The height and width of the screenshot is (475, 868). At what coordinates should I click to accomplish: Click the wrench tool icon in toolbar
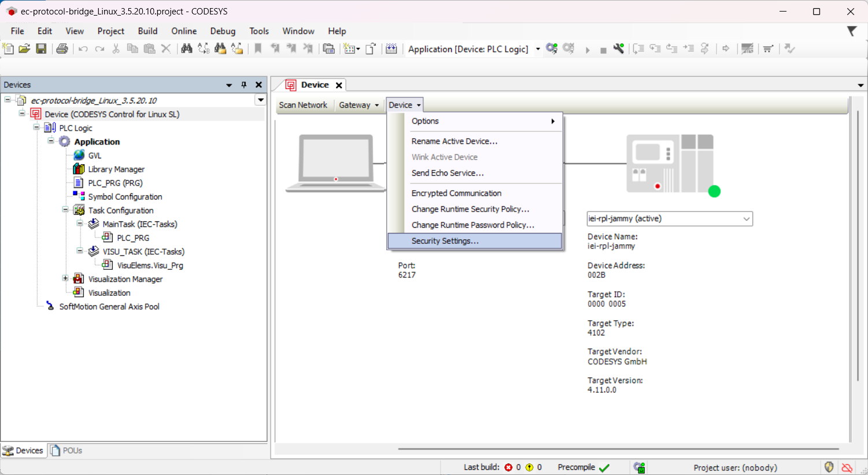tap(619, 49)
